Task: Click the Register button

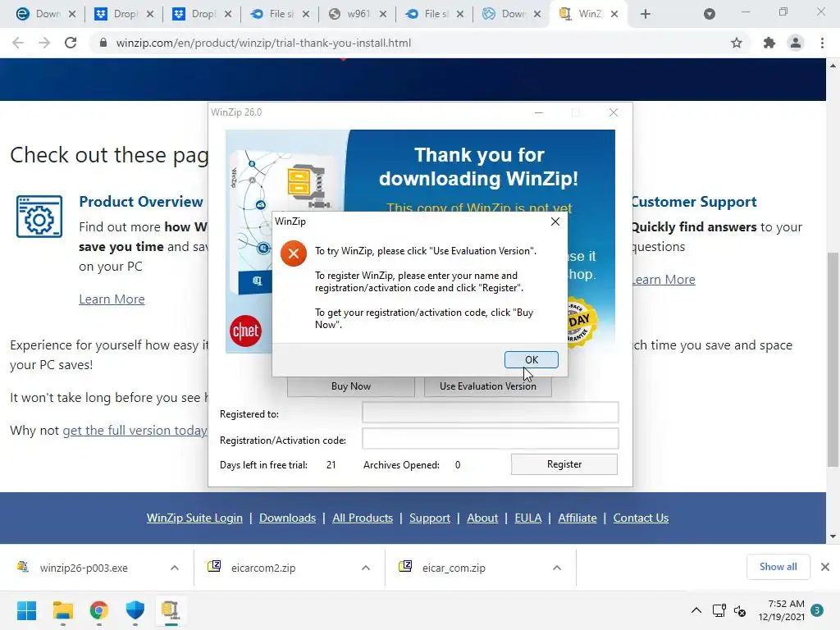Action: coord(564,464)
